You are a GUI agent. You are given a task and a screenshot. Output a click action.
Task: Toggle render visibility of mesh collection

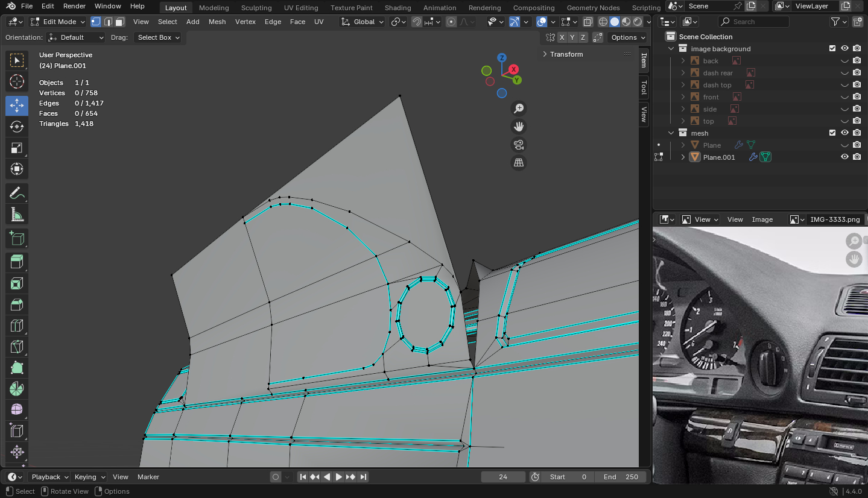857,133
